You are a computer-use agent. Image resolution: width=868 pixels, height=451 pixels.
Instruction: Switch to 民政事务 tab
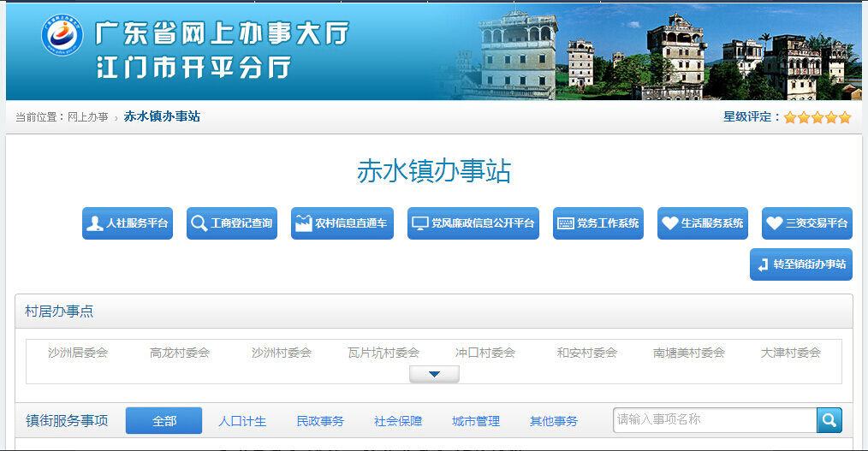click(x=320, y=421)
